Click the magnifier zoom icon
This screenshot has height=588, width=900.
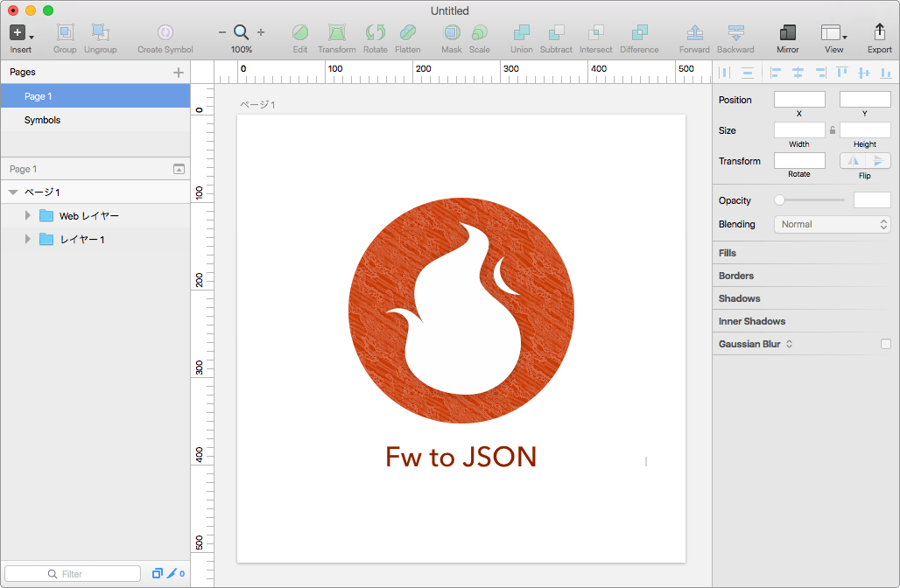(x=242, y=32)
